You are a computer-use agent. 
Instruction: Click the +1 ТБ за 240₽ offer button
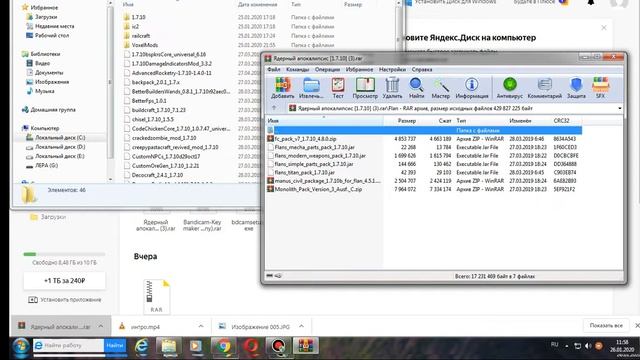tap(64, 281)
